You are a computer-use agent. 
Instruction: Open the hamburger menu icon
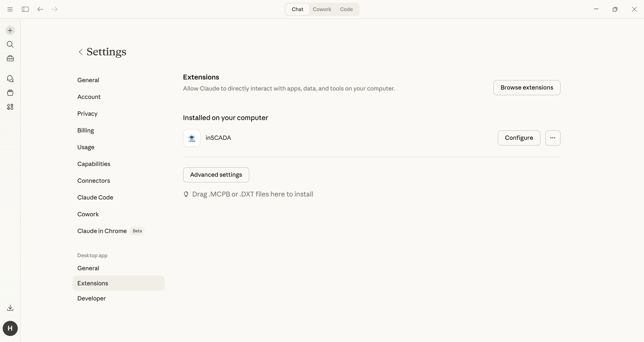point(10,9)
